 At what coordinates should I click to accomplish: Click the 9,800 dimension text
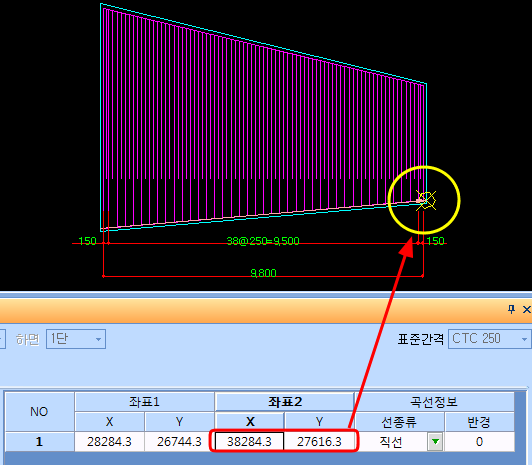[x=263, y=273]
